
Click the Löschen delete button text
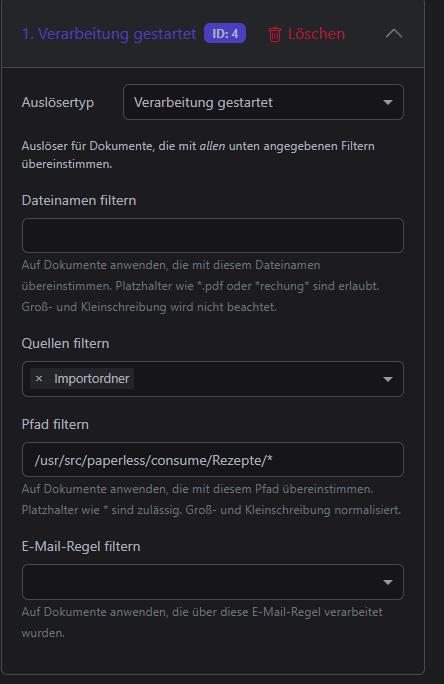tap(316, 34)
